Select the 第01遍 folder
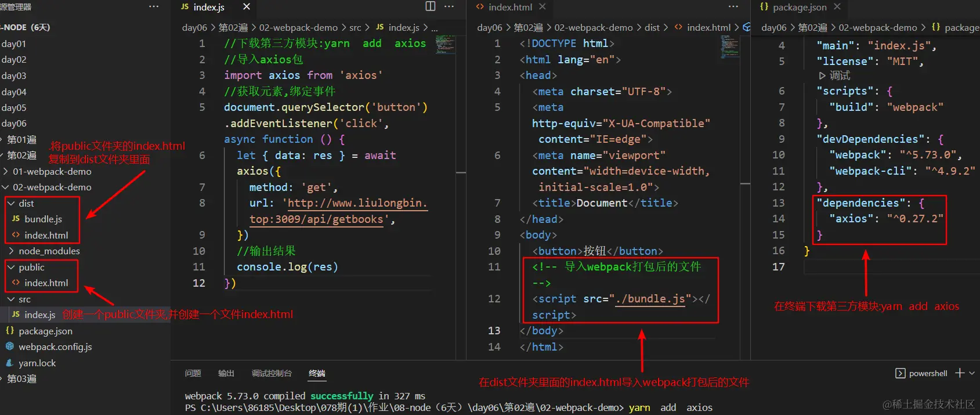Viewport: 980px width, 415px height. [21, 139]
